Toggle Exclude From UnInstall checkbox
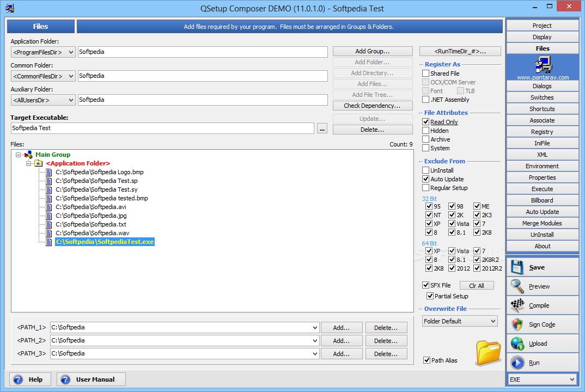 426,170
